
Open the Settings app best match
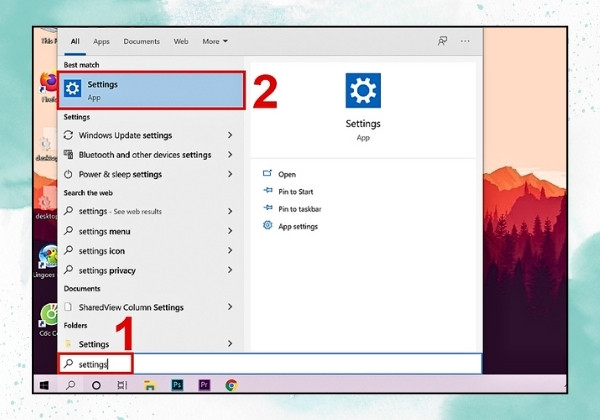click(151, 90)
